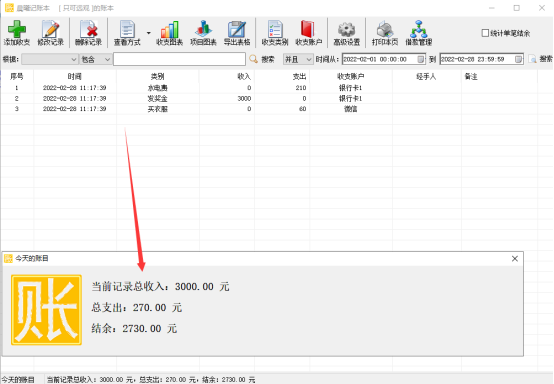Screen dimensions: 554x384
Task: Maximize the main window
Action: (517, 8)
